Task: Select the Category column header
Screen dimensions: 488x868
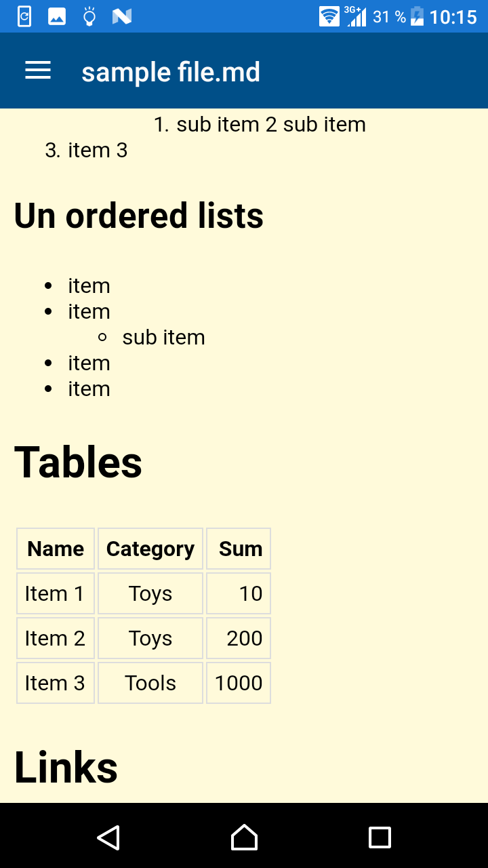Action: [x=150, y=549]
